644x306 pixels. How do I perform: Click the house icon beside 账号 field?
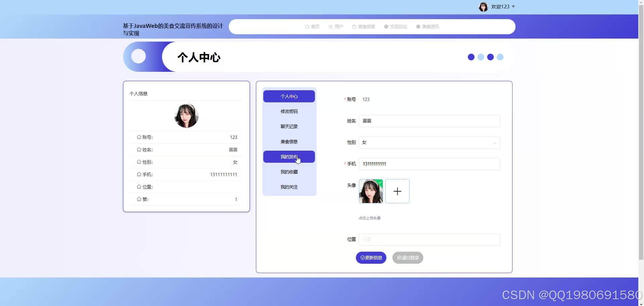[x=139, y=137]
